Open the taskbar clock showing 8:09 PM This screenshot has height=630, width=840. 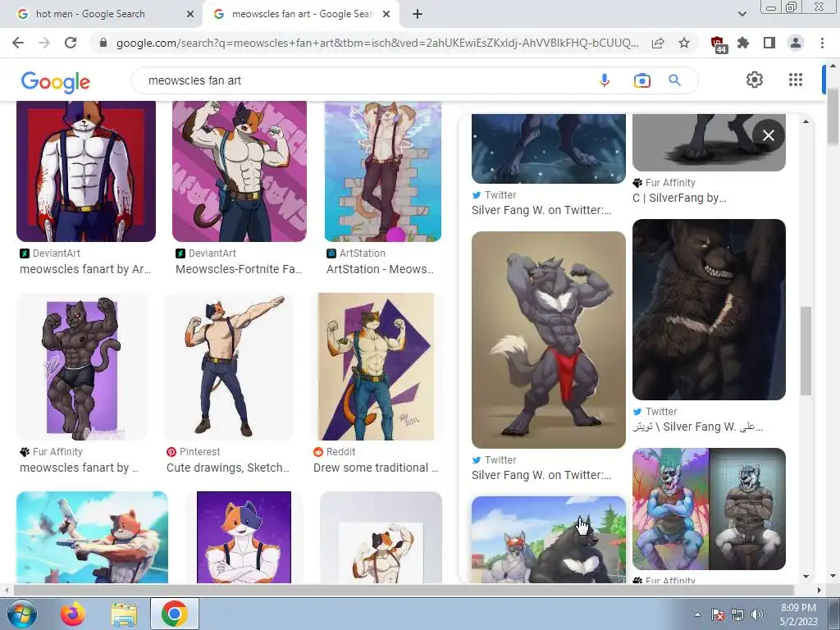(798, 614)
